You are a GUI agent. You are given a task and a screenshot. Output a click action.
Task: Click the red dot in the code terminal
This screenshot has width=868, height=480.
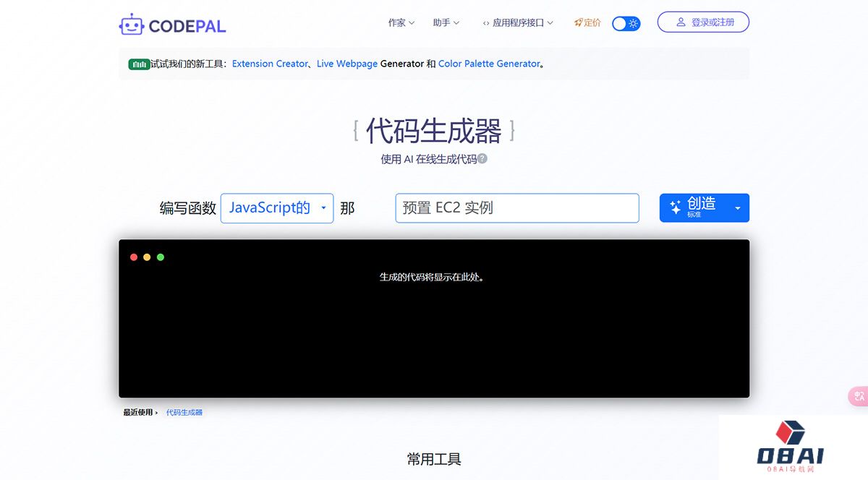[134, 257]
